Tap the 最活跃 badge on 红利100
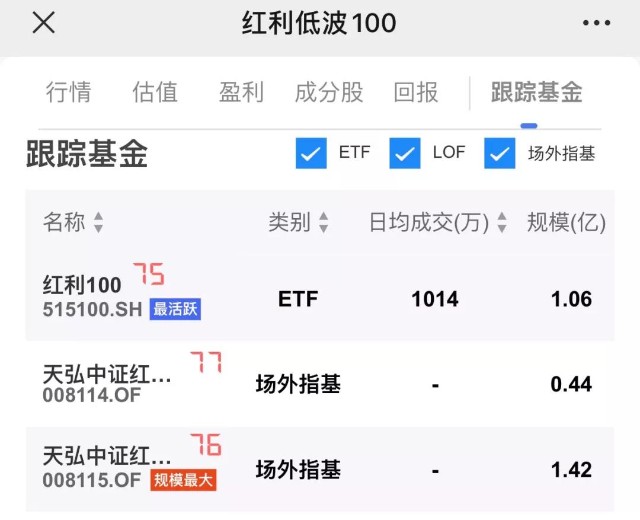640x520 pixels. click(x=175, y=310)
